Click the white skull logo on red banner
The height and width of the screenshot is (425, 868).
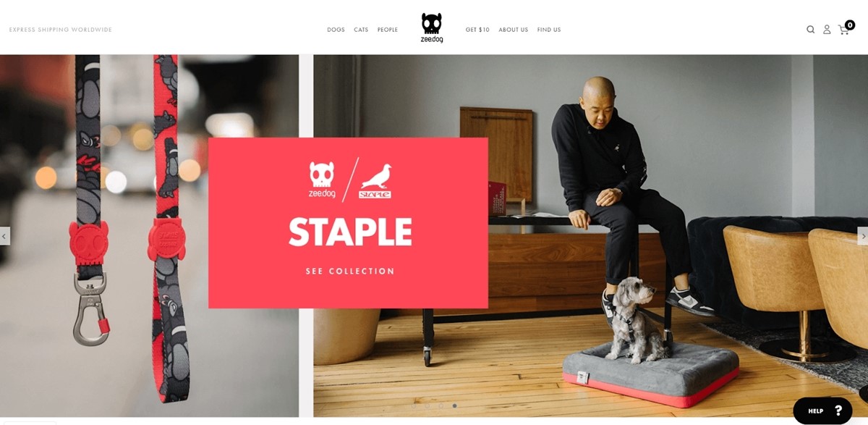click(x=322, y=180)
